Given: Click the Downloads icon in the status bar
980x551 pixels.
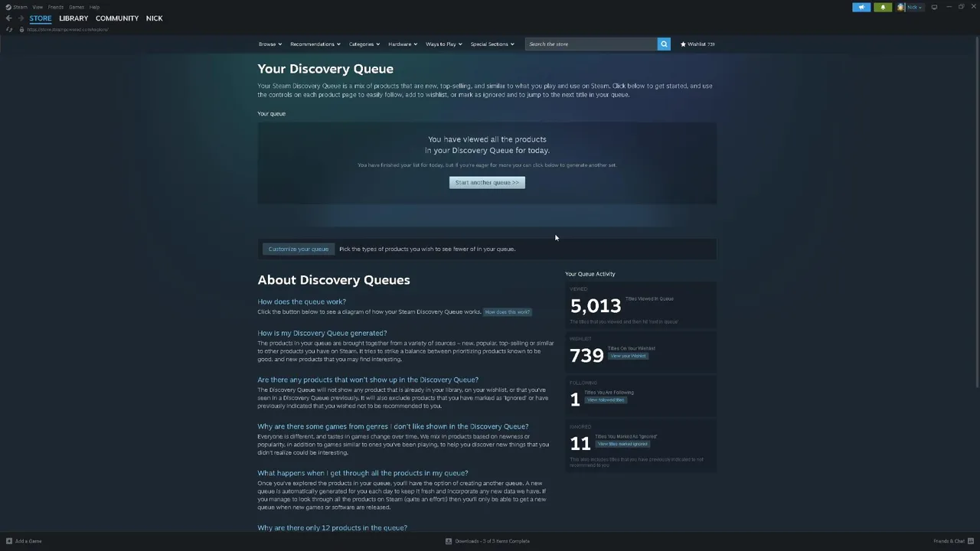Looking at the screenshot, I should pyautogui.click(x=449, y=541).
